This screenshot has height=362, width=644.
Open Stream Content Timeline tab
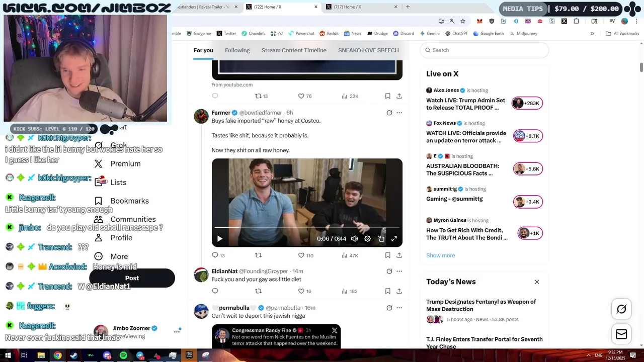tap(294, 50)
